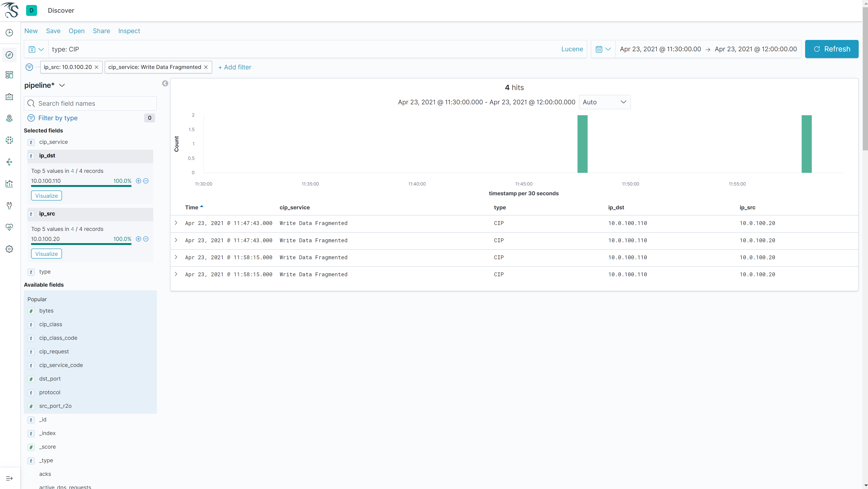This screenshot has height=489, width=868.
Task: Collapse the field sidebar arrow
Action: (x=165, y=83)
